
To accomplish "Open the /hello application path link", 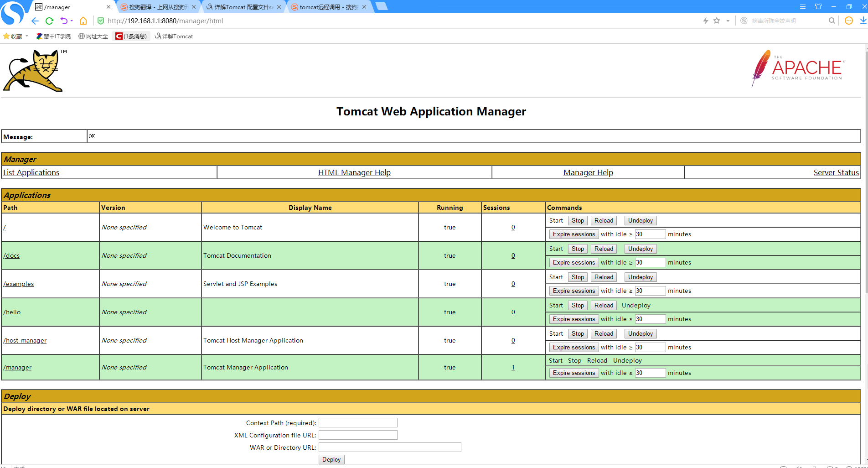I will coord(12,312).
